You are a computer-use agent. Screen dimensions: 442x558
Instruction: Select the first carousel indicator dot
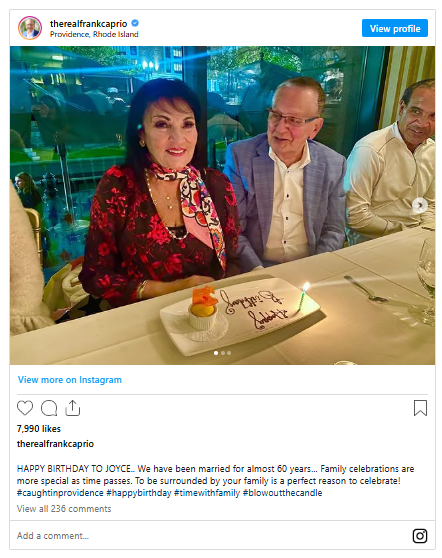click(216, 353)
